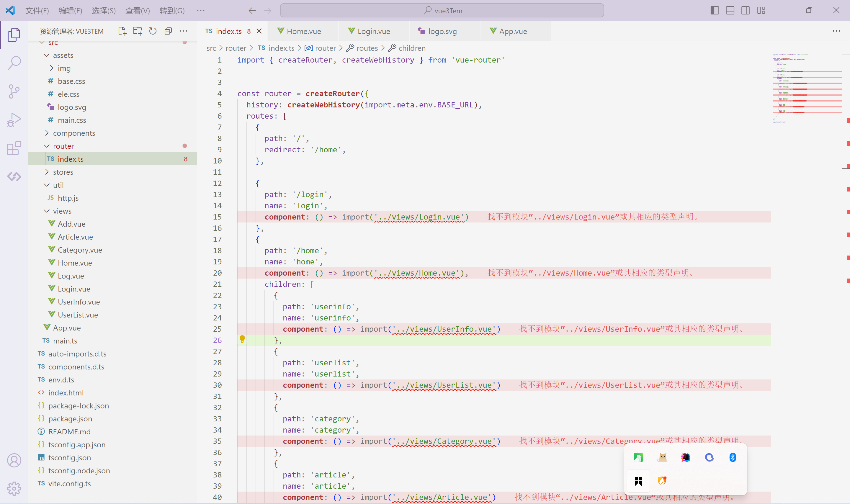Click the routes breadcrumb segment

click(x=362, y=48)
